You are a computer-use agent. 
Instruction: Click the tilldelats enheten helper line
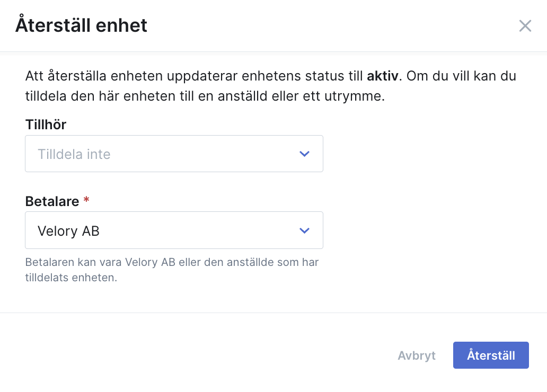point(71,278)
